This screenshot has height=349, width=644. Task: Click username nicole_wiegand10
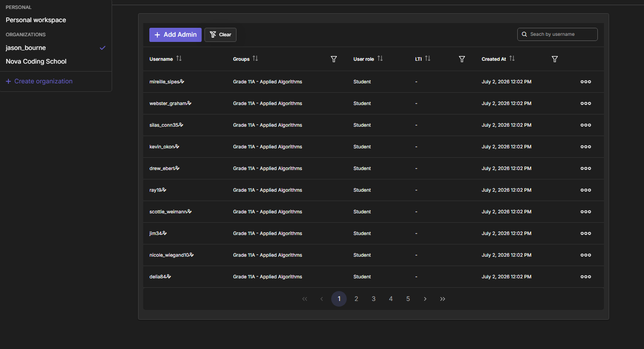(x=169, y=255)
